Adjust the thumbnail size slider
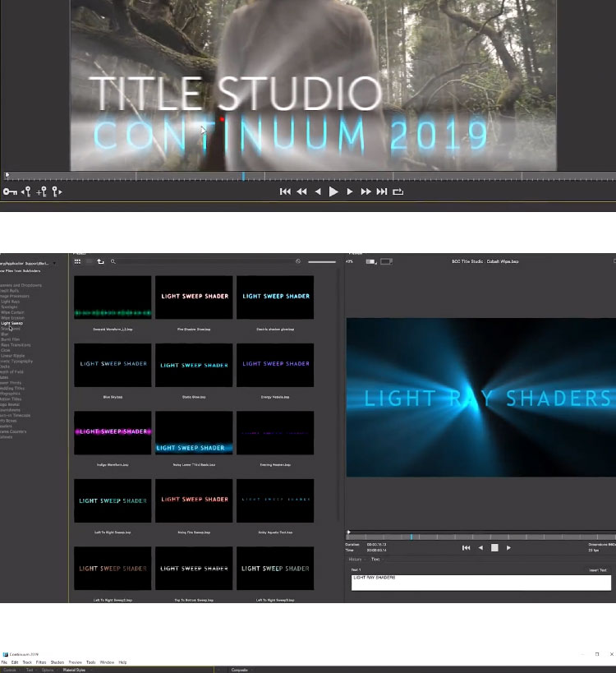The image size is (616, 673). tap(322, 262)
